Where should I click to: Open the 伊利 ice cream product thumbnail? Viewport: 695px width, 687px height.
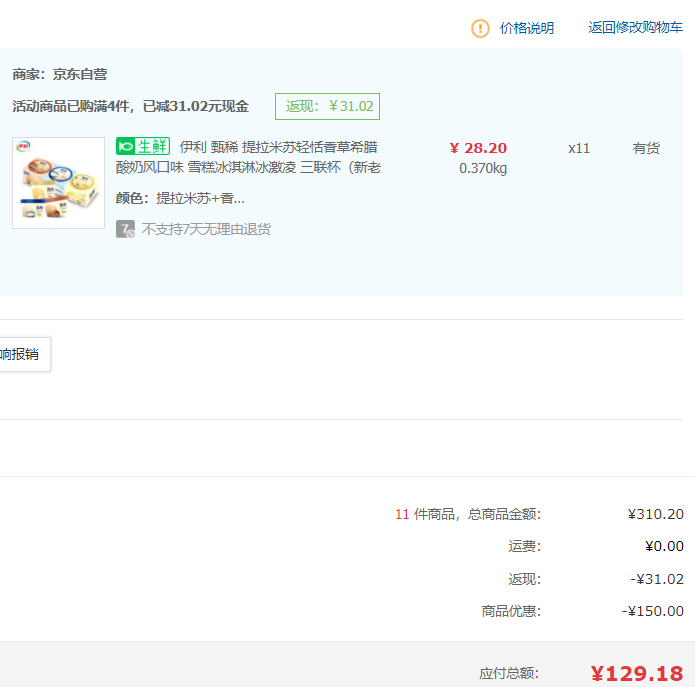click(59, 183)
